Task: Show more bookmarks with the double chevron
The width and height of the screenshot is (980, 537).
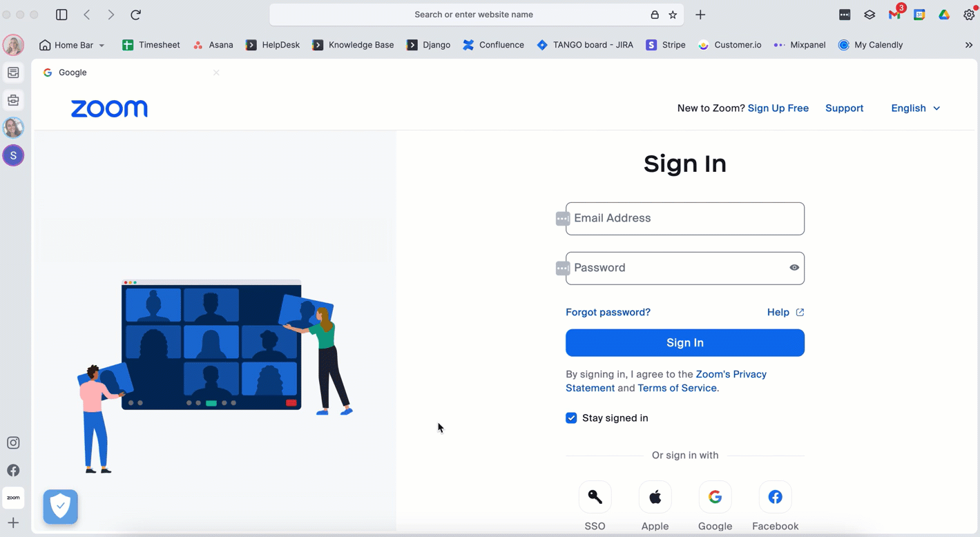Action: point(968,45)
